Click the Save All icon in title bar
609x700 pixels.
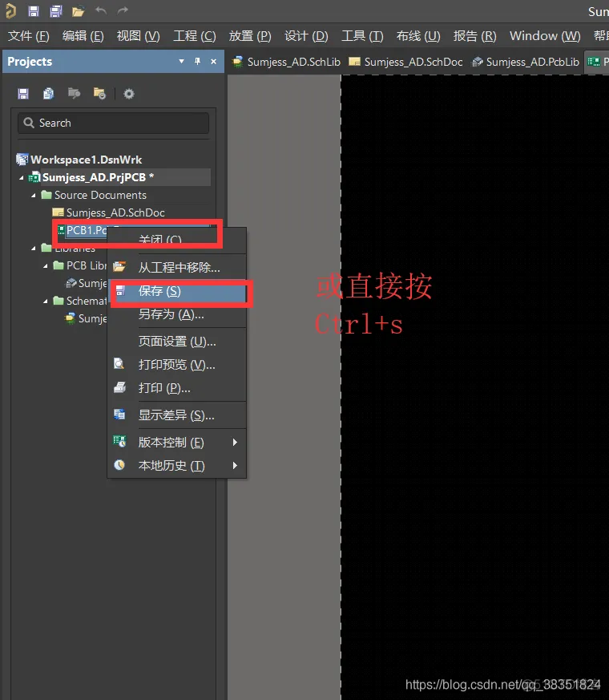coord(56,10)
